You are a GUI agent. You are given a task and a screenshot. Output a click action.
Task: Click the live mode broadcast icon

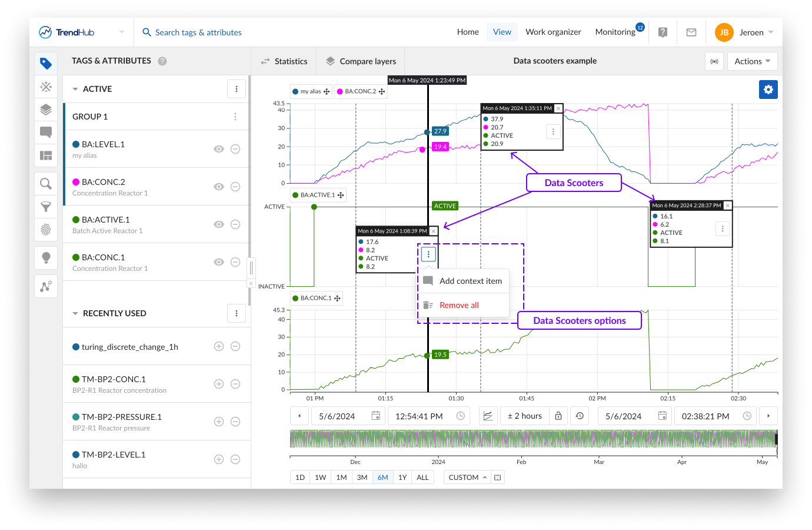(x=714, y=61)
